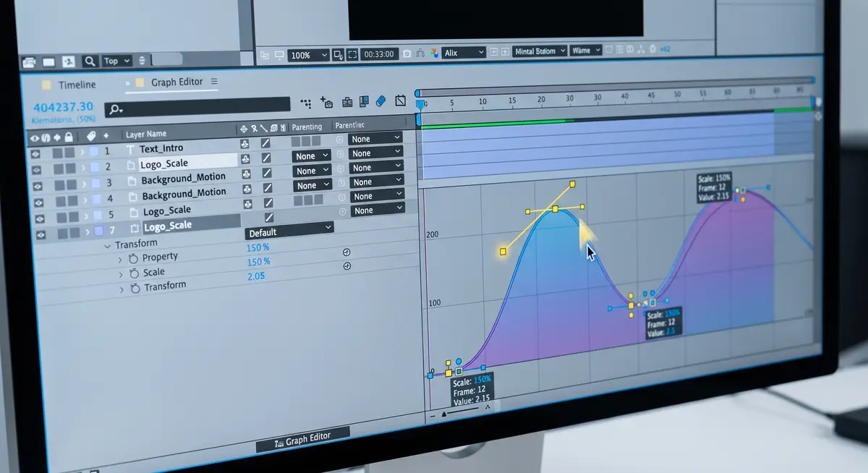Click the Parenting column header

(307, 127)
